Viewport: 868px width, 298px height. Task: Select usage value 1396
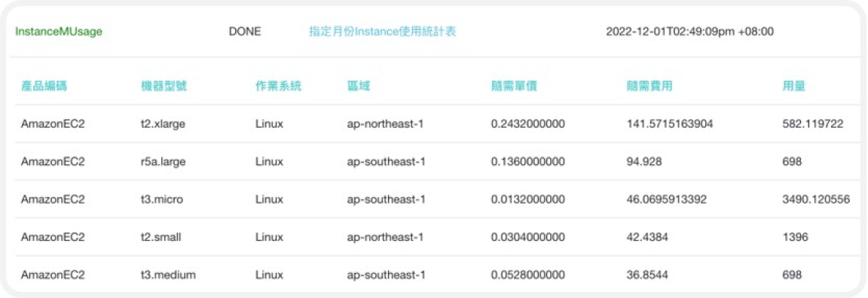click(795, 236)
